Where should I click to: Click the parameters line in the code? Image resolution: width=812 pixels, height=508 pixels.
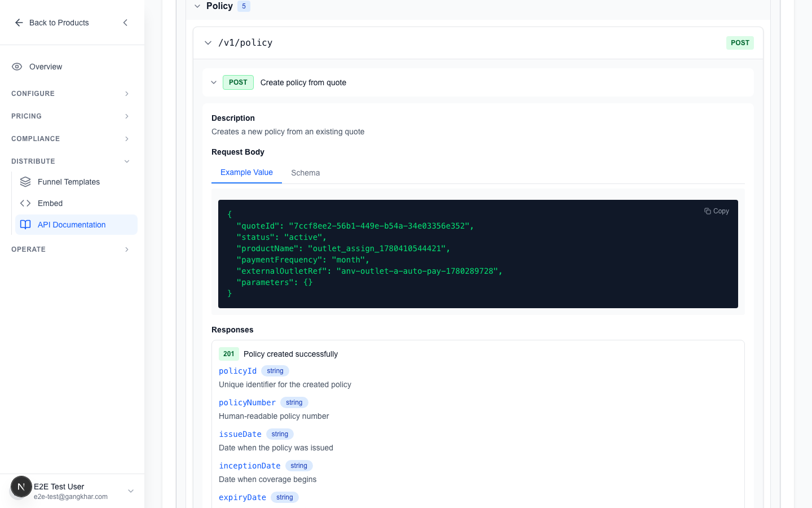point(275,282)
